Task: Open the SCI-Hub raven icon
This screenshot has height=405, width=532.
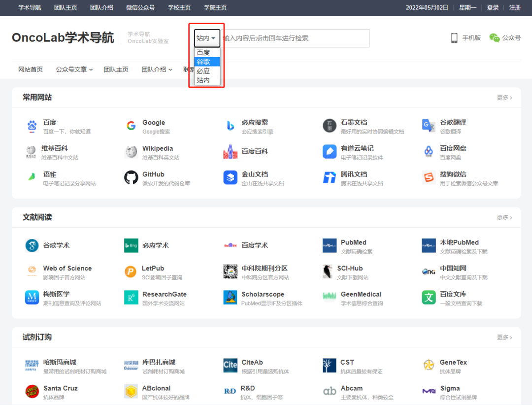Action: click(x=328, y=271)
